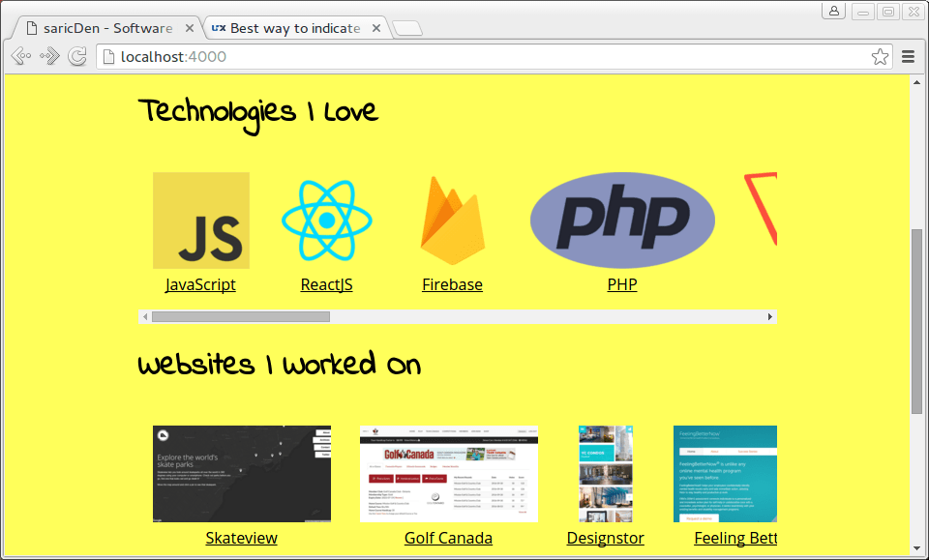Click the JavaScript JS logo image
The width and height of the screenshot is (929, 560).
click(x=201, y=221)
